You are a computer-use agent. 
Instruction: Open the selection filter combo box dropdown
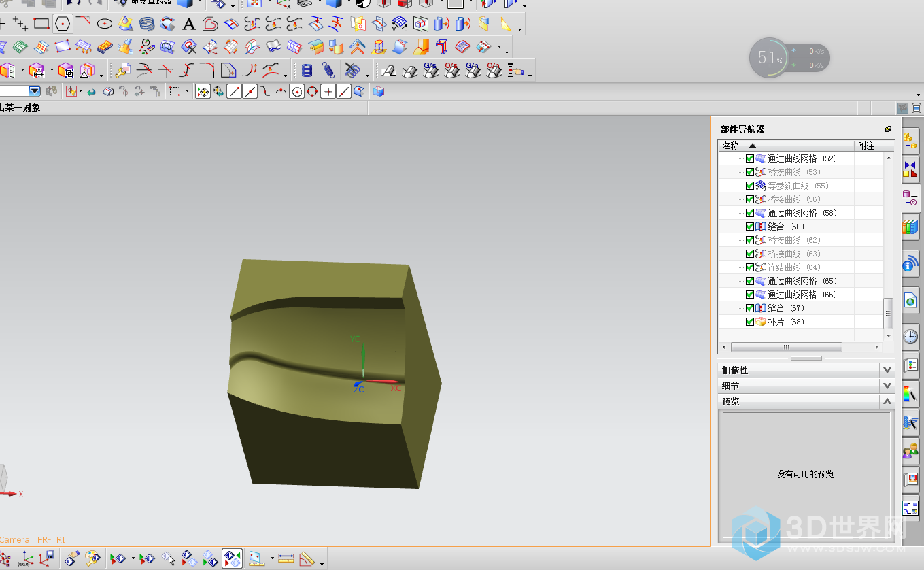34,91
